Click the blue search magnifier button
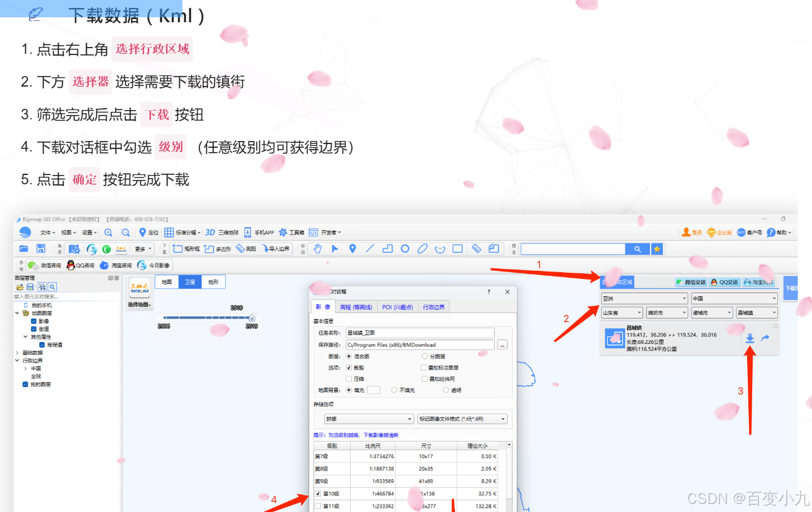This screenshot has width=812, height=512. click(637, 249)
